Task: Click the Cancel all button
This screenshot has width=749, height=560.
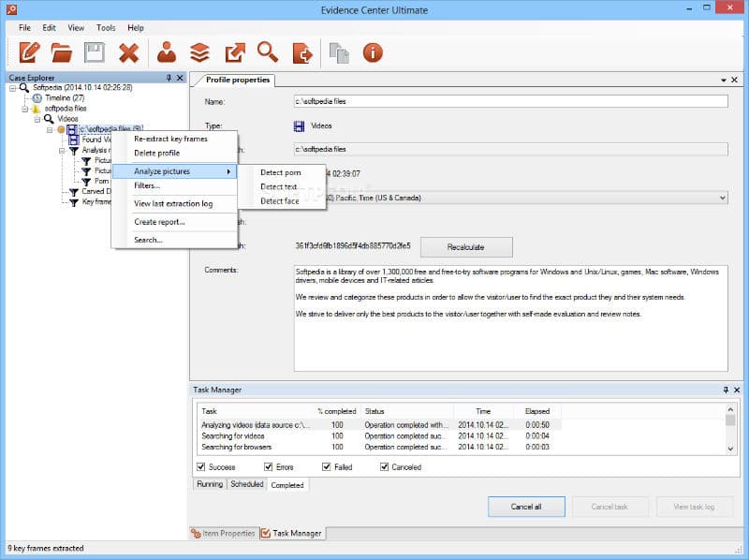Action: click(x=526, y=507)
